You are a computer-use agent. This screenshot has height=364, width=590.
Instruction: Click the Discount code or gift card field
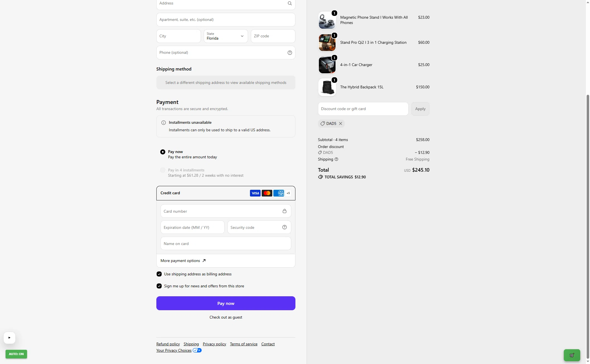[363, 109]
